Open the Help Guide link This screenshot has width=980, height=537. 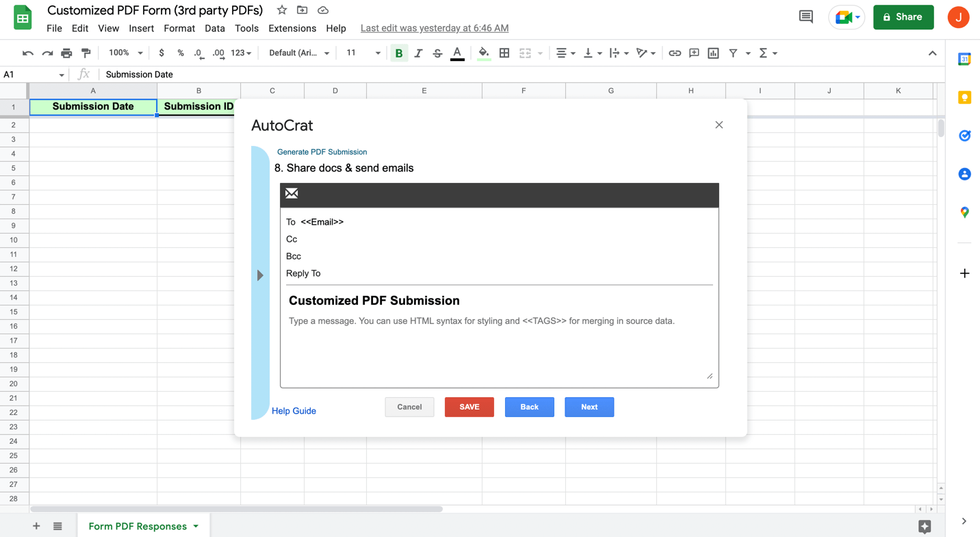[294, 411]
